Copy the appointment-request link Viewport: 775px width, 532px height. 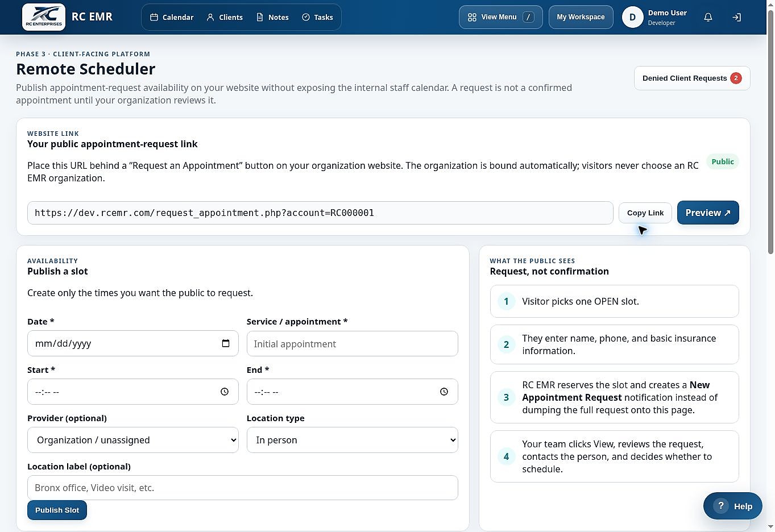pyautogui.click(x=645, y=213)
